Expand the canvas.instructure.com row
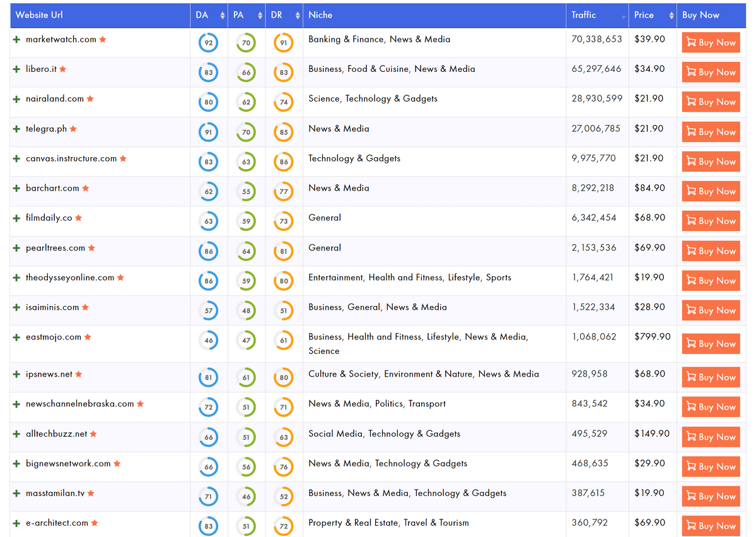756x537 pixels. (16, 159)
